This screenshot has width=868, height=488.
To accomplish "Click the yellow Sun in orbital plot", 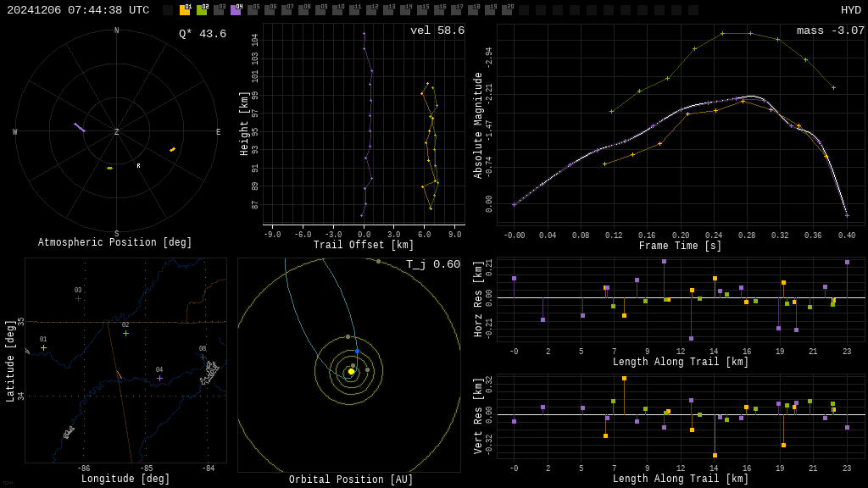I will click(x=351, y=371).
